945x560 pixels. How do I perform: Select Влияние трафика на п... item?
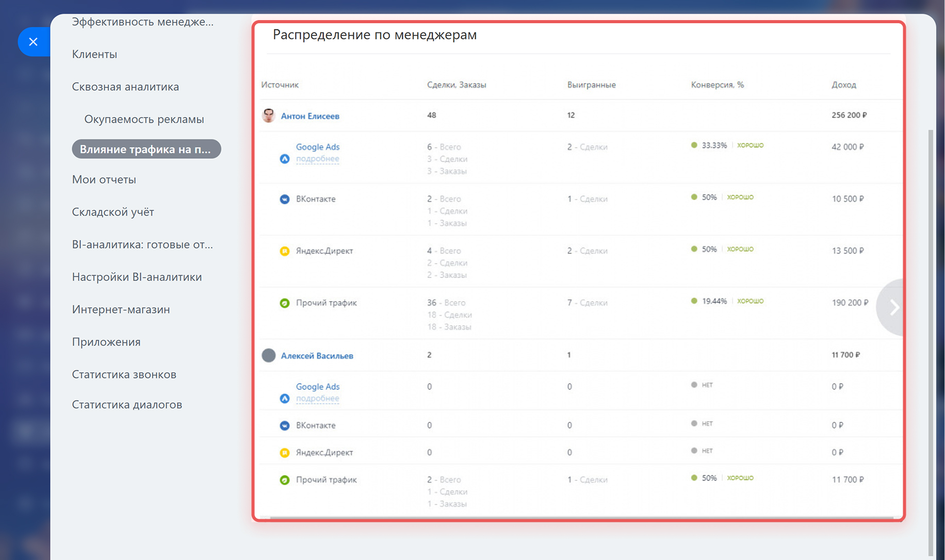tap(146, 149)
